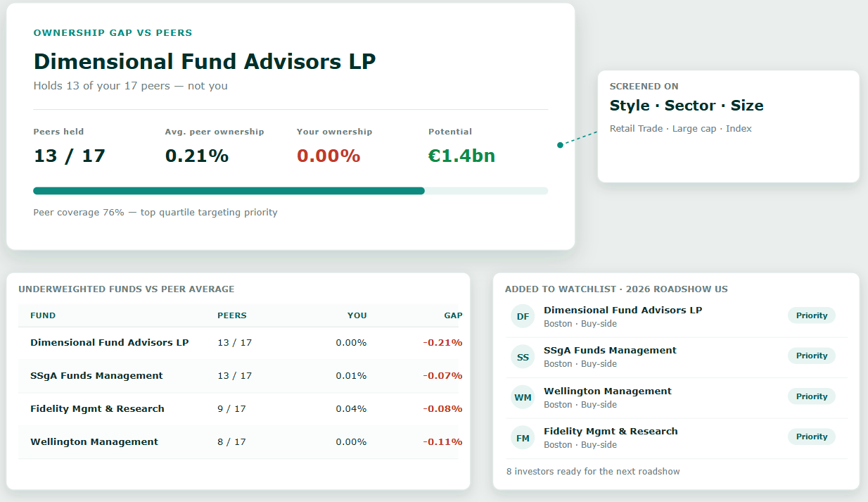This screenshot has width=868, height=502.
Task: Click Priority badge for SSgA Funds Management
Action: 812,356
